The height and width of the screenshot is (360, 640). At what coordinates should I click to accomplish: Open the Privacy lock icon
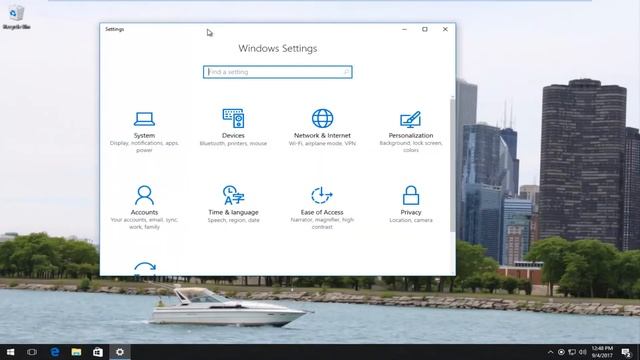411,195
